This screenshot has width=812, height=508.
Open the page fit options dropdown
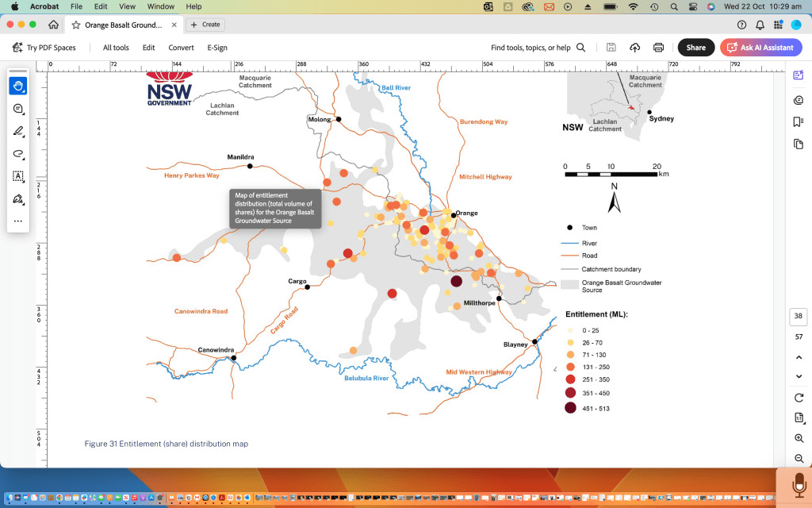pyautogui.click(x=799, y=418)
